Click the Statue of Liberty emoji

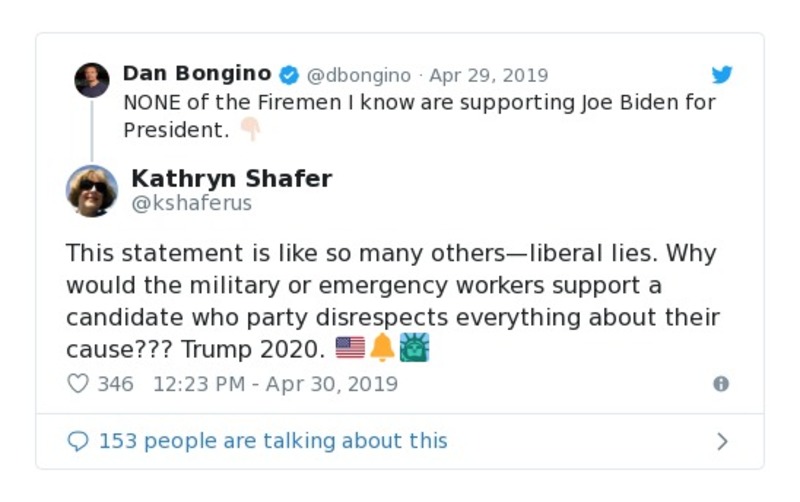414,348
